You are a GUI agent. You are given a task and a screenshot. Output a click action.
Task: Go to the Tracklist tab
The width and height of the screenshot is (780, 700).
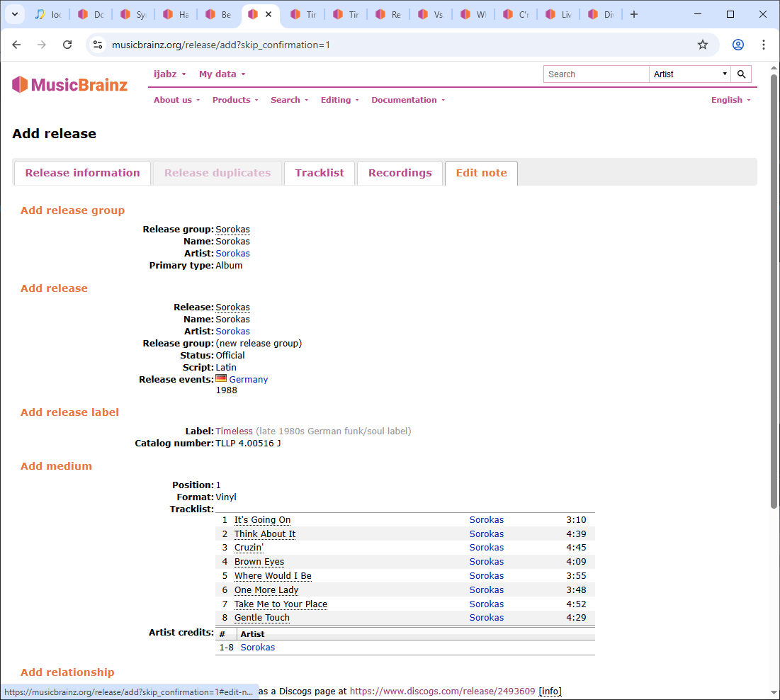point(320,173)
